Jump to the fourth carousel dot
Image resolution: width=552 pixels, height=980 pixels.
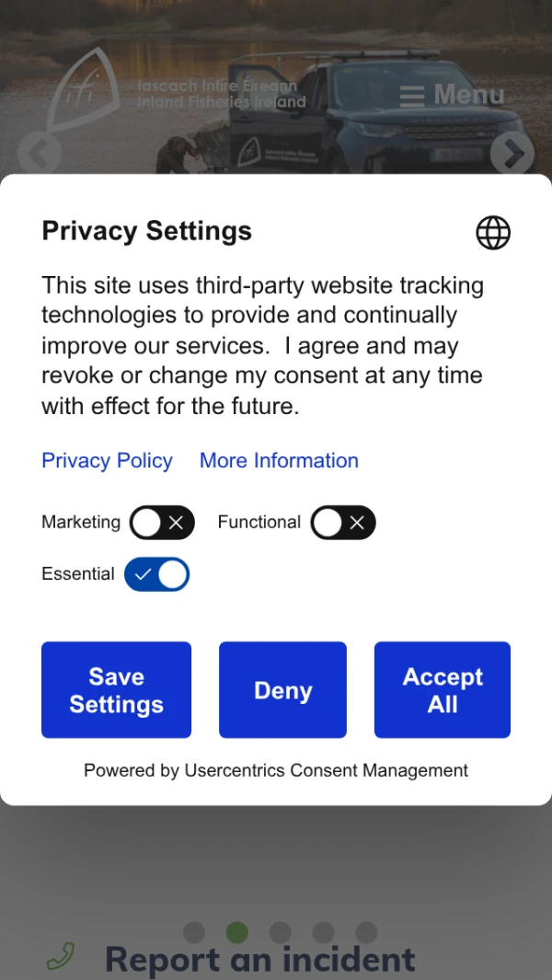(x=324, y=932)
